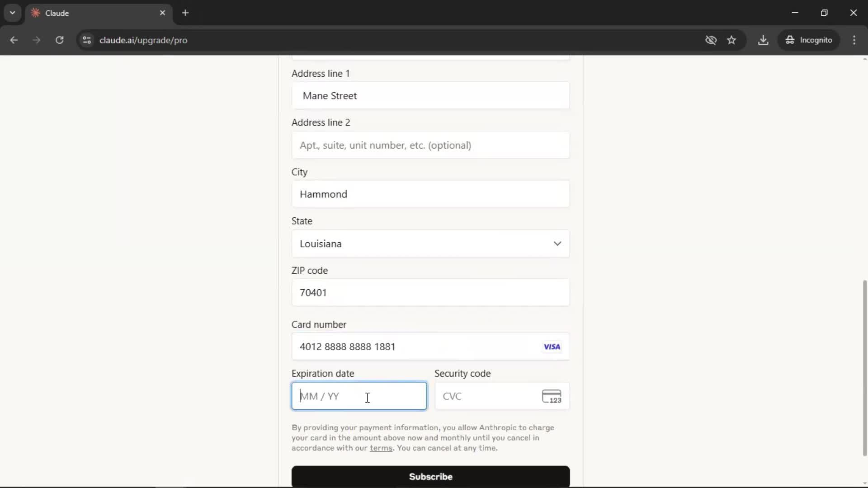Click the Visa card brand icon
The width and height of the screenshot is (868, 488).
[x=552, y=347]
